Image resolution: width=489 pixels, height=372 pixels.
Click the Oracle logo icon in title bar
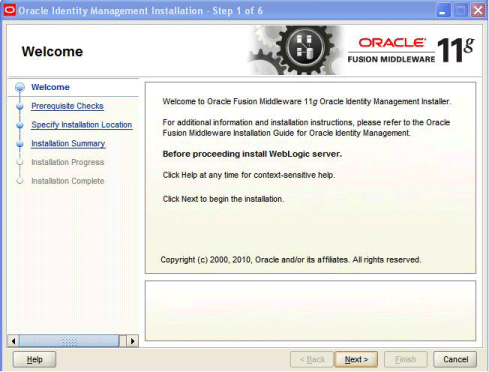pyautogui.click(x=9, y=10)
